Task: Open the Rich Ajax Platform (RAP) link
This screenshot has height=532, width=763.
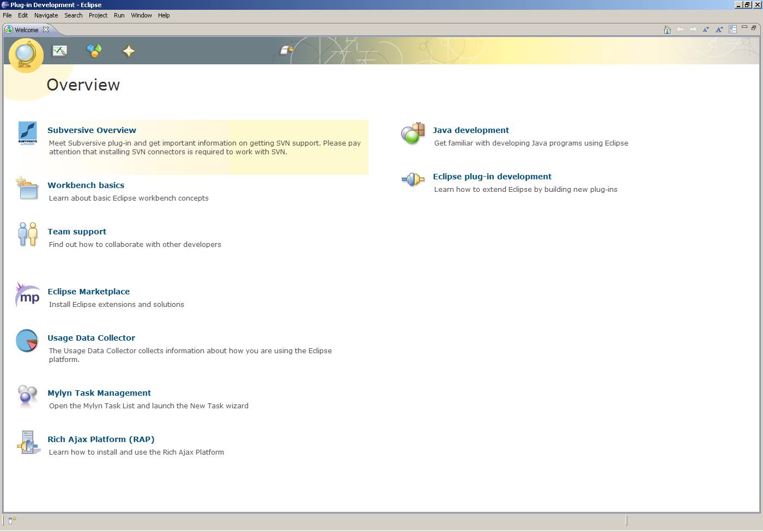Action: 101,439
